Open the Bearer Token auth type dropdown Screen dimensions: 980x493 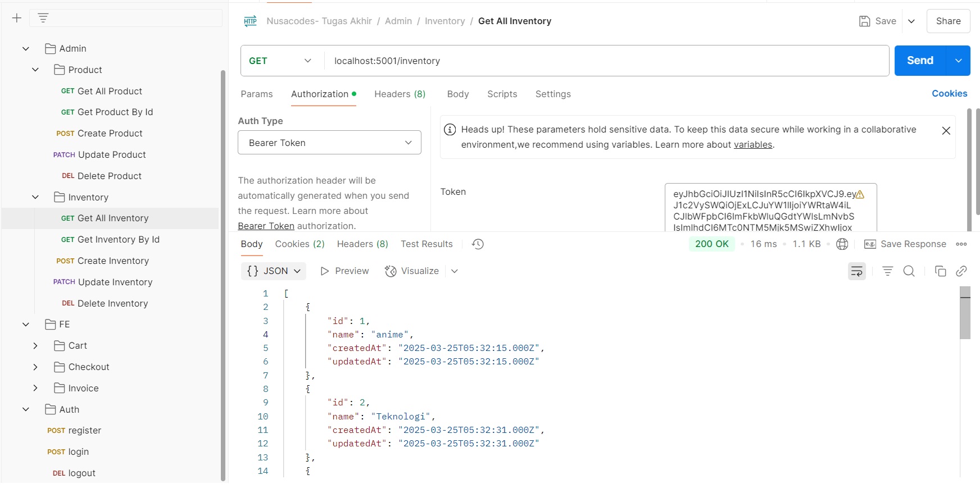329,143
